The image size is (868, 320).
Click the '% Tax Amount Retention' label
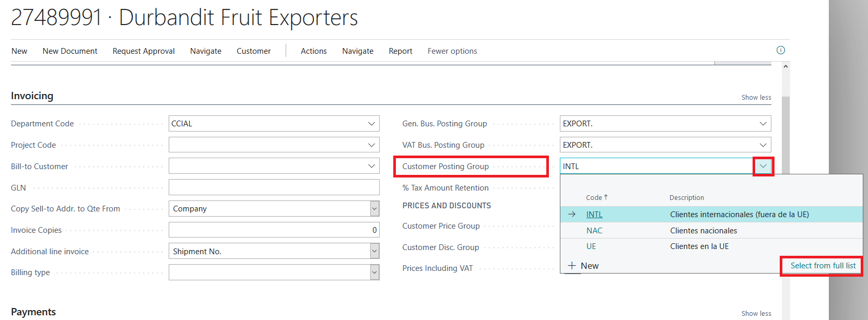pyautogui.click(x=445, y=188)
